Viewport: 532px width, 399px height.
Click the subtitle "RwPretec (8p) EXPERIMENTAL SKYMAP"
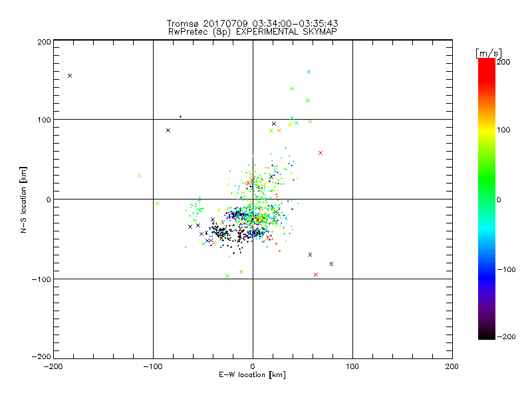click(x=253, y=32)
